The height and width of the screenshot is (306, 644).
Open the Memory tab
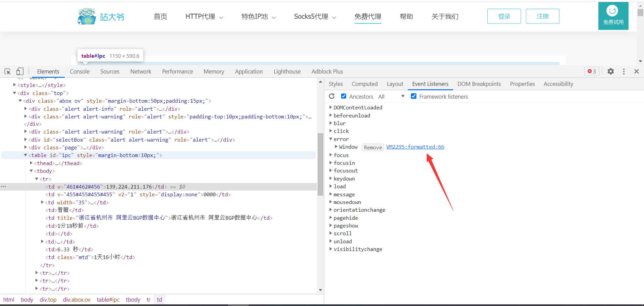click(x=214, y=71)
